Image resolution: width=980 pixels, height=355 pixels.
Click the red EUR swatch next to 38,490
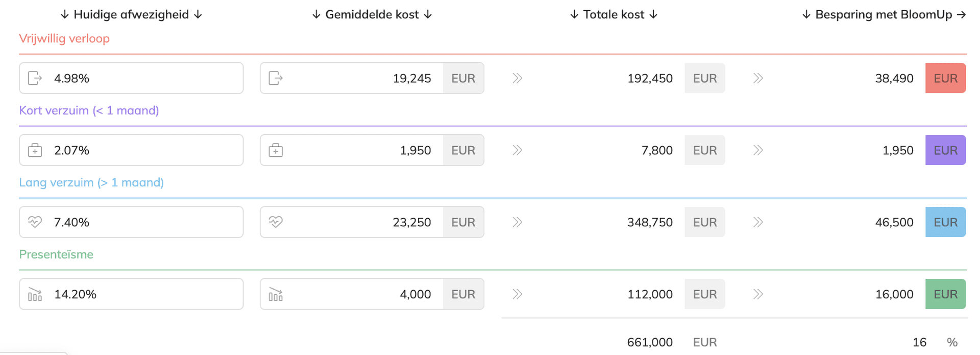click(946, 78)
